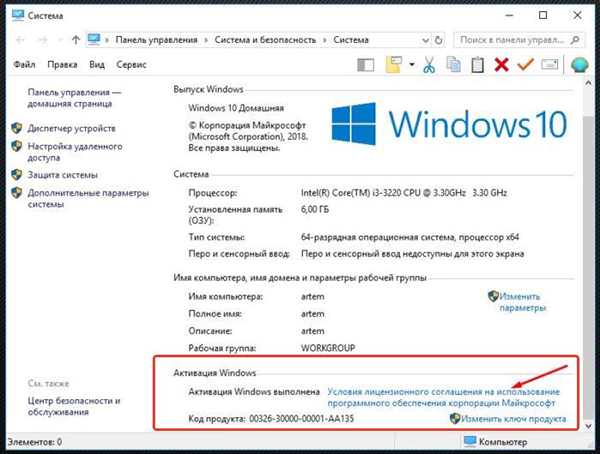Click the Система window title icon

point(18,15)
